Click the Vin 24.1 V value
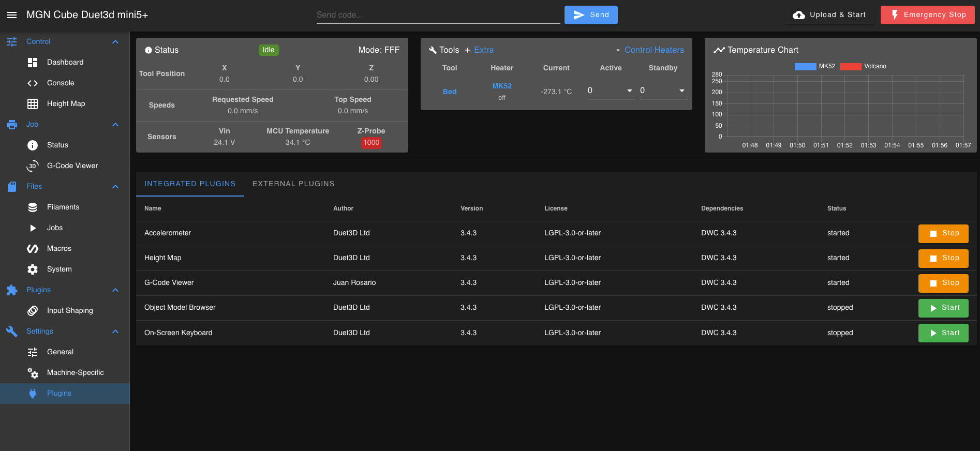This screenshot has width=980, height=451. tap(225, 142)
